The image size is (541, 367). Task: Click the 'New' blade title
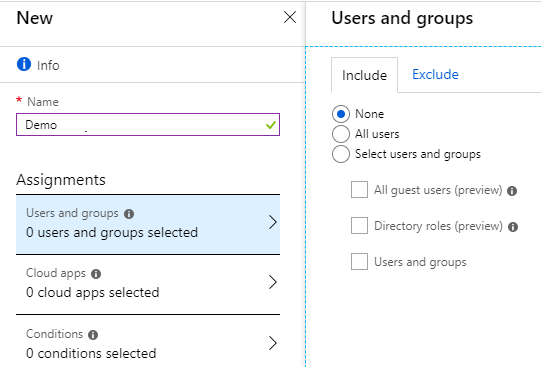[35, 18]
